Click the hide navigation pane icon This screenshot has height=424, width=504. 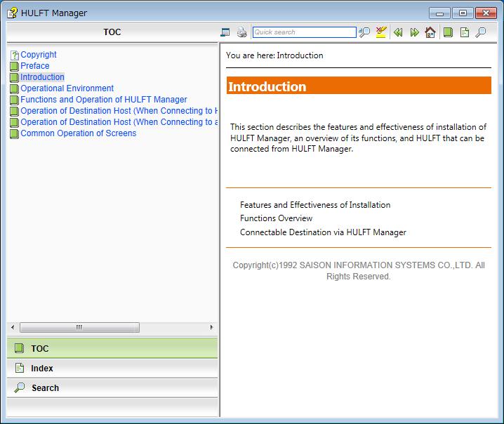click(225, 32)
